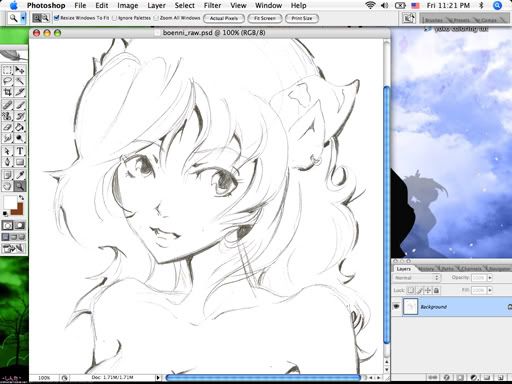
Task: Select the Paint Bucket tool
Action: click(20, 127)
